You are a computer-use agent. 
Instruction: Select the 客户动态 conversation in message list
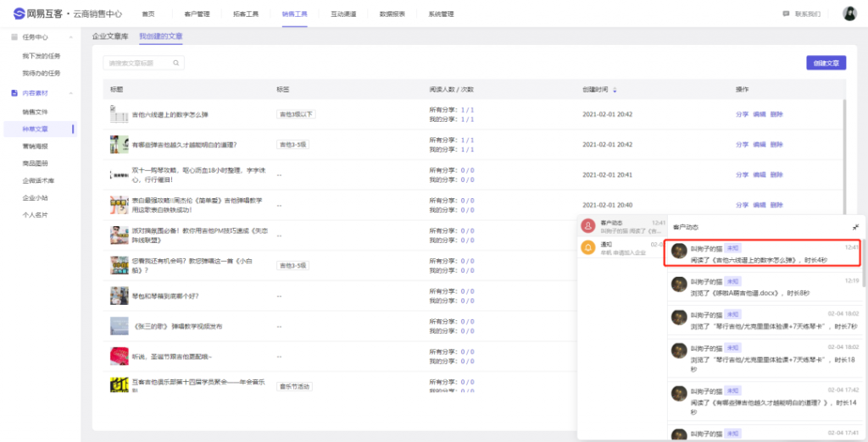pyautogui.click(x=622, y=226)
